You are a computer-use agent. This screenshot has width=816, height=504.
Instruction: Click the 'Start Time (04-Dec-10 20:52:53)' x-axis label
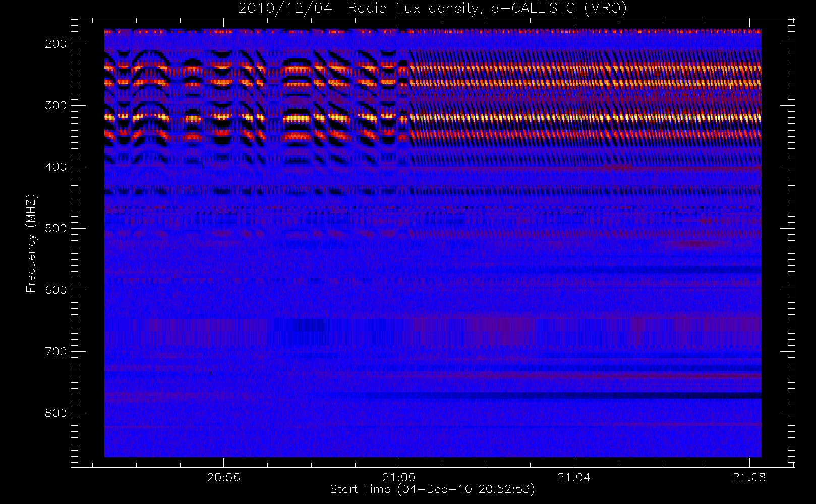click(x=432, y=489)
